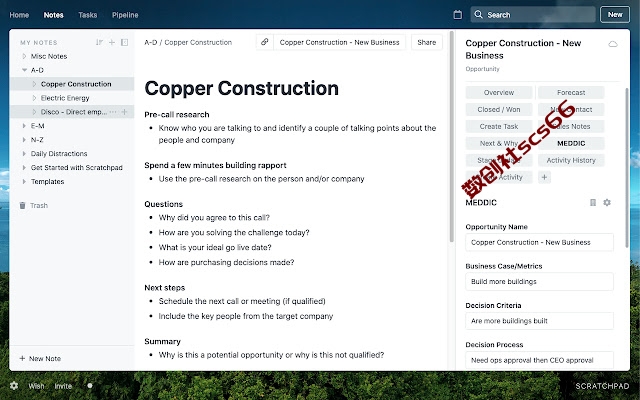Click the 'Pre-call research' heading
The height and width of the screenshot is (400, 640).
point(177,115)
